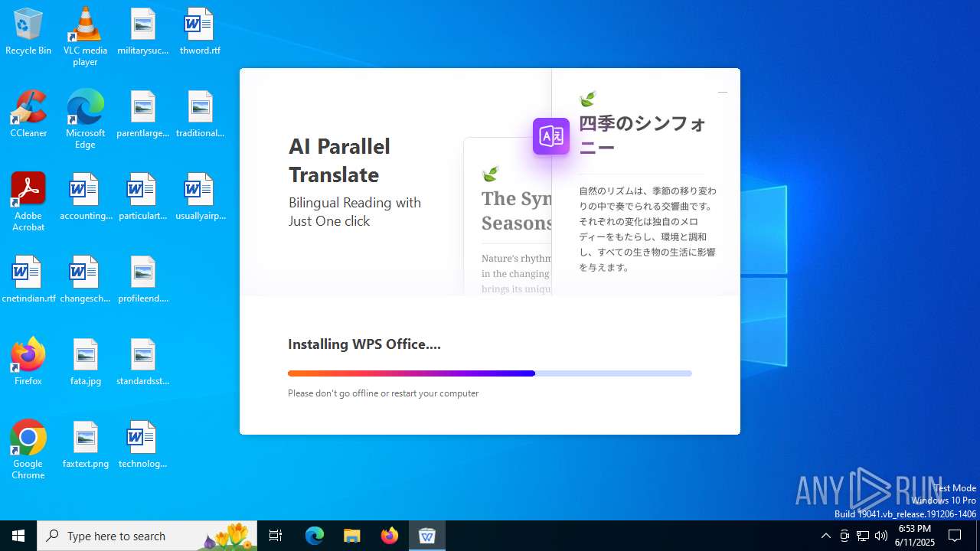Screen dimensions: 980x551
Task: Open Microsoft Edge desktop shortcut
Action: point(85,119)
